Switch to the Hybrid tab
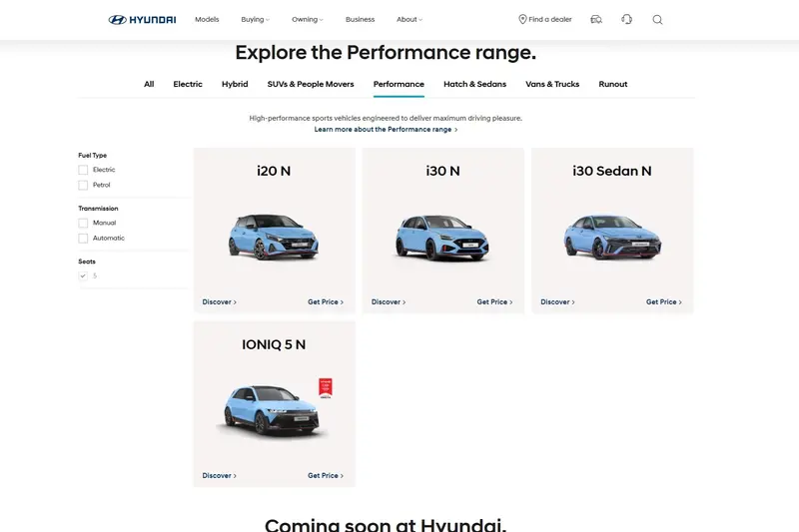This screenshot has width=799, height=532. coord(235,84)
